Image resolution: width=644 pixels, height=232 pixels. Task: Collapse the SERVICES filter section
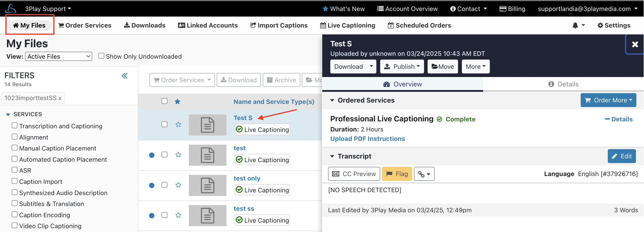click(8, 114)
